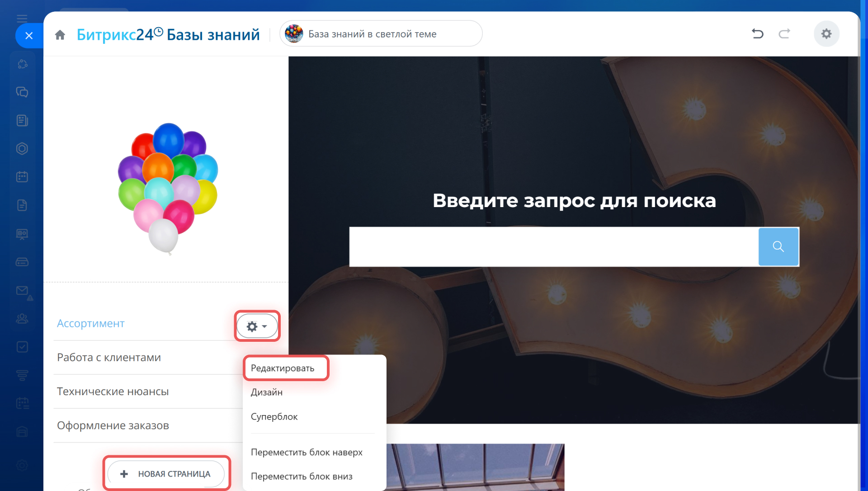The width and height of the screenshot is (868, 491).
Task: Click the balloon avatar in the title field
Action: (294, 34)
